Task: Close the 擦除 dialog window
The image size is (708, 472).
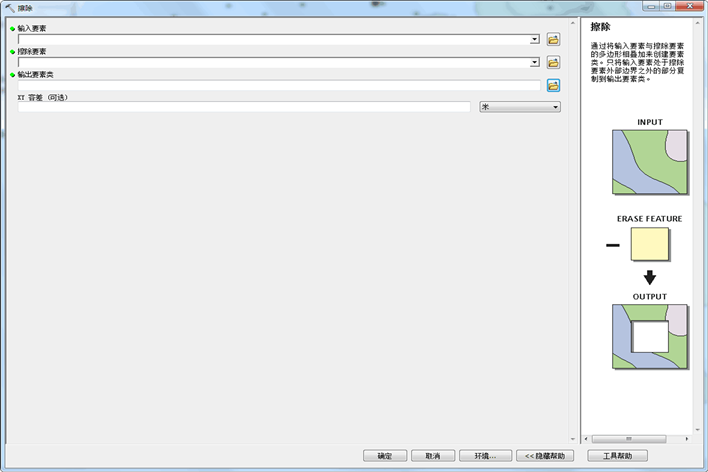Action: click(x=689, y=7)
